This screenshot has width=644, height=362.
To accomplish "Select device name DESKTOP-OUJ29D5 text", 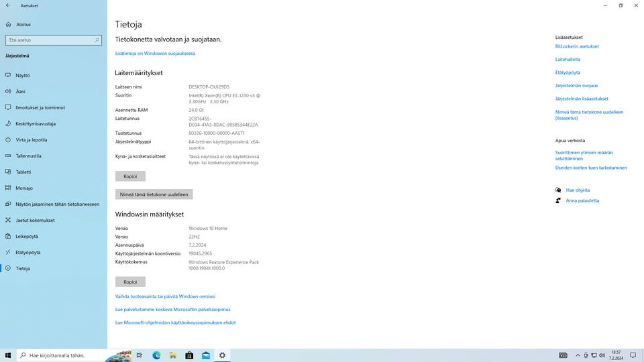I will (x=209, y=87).
